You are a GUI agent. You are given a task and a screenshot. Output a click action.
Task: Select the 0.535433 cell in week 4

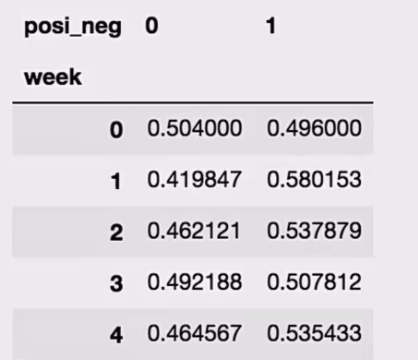[314, 333]
